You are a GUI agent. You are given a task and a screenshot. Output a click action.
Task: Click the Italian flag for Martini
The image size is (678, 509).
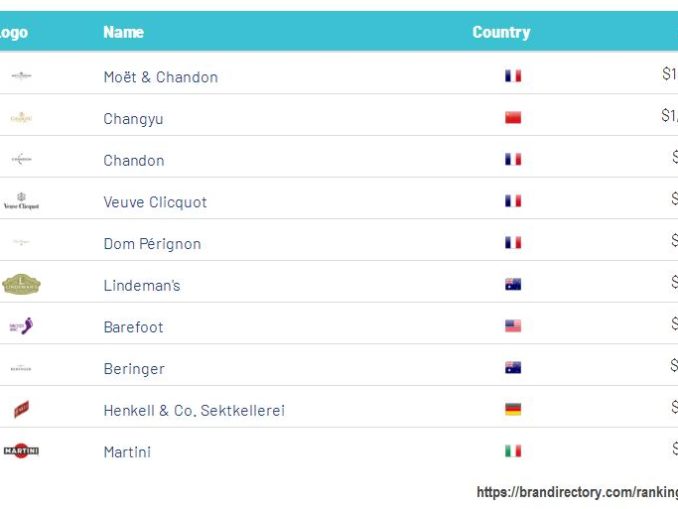tap(513, 451)
